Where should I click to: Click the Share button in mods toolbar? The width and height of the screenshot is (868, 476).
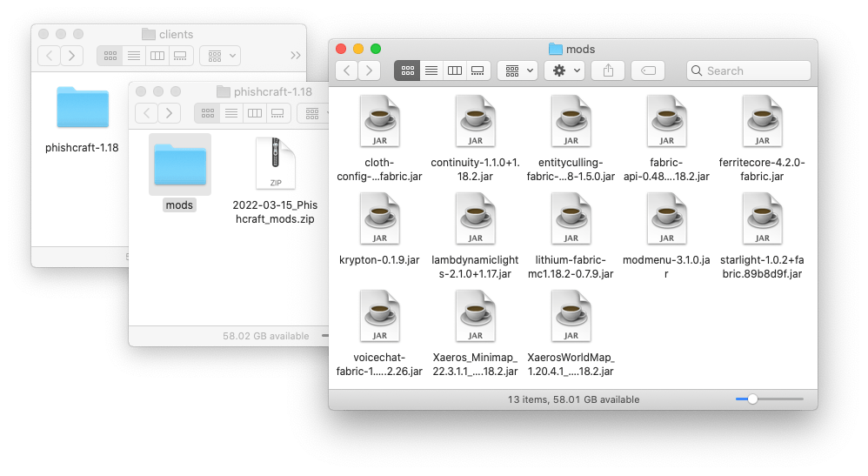pos(609,70)
